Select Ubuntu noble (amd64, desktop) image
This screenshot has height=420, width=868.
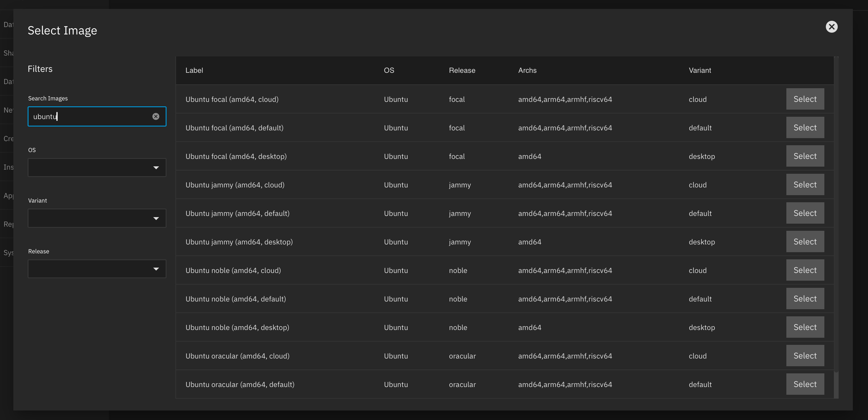(x=805, y=327)
